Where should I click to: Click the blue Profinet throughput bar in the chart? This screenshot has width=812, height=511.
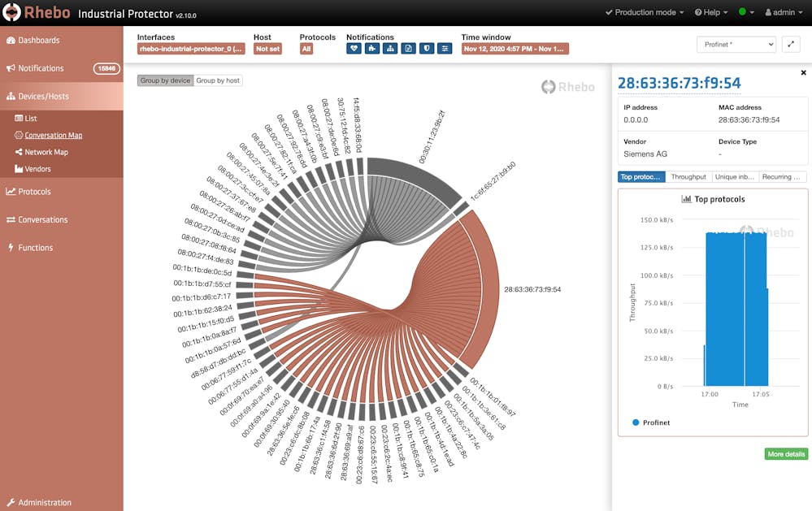[x=736, y=309]
